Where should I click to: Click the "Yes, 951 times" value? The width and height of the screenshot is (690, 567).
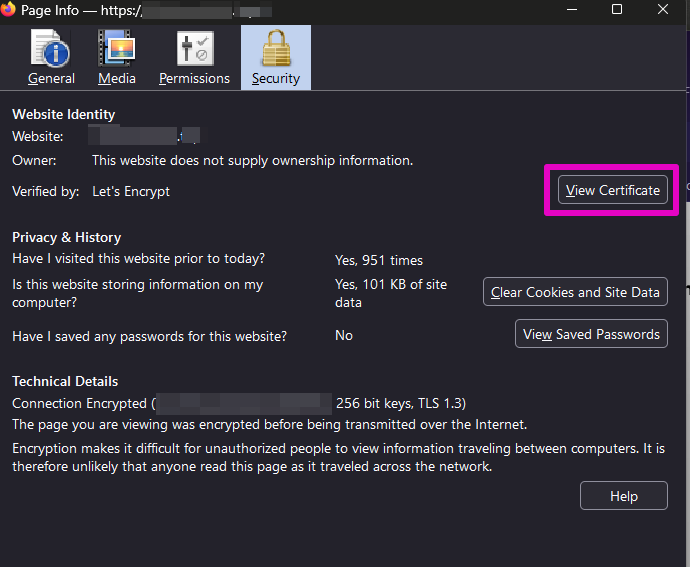click(x=379, y=260)
